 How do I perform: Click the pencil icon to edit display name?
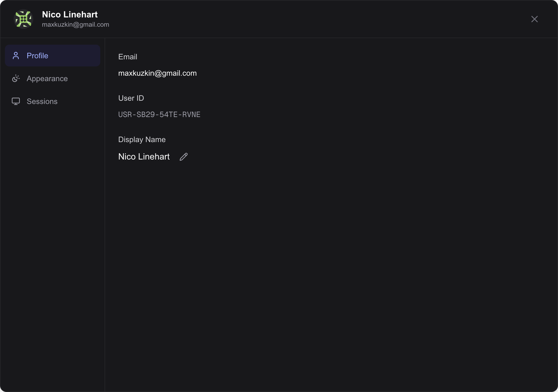point(183,157)
